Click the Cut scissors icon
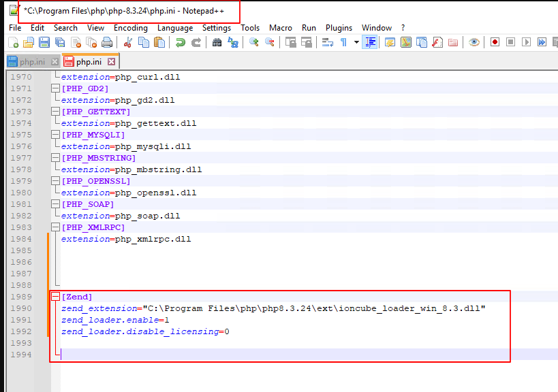558x392 pixels. pos(127,42)
